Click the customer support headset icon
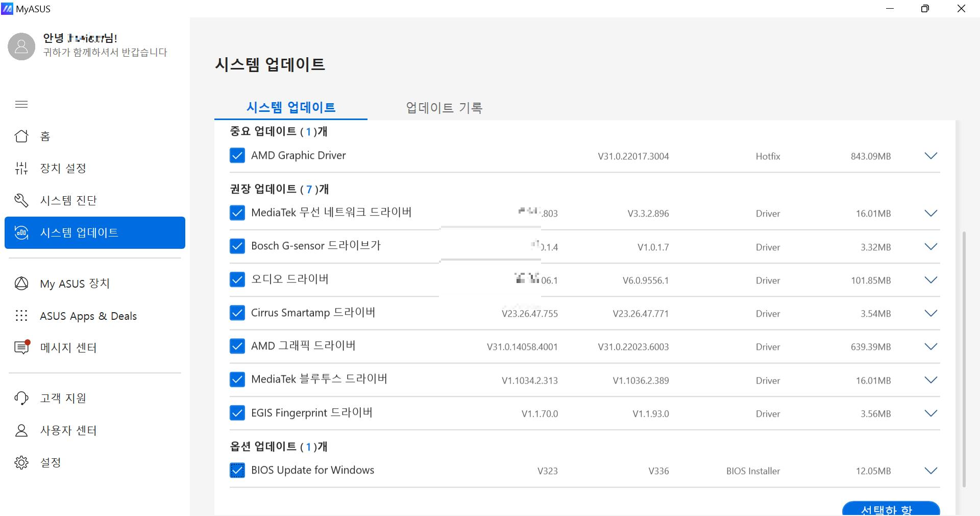 [x=21, y=398]
